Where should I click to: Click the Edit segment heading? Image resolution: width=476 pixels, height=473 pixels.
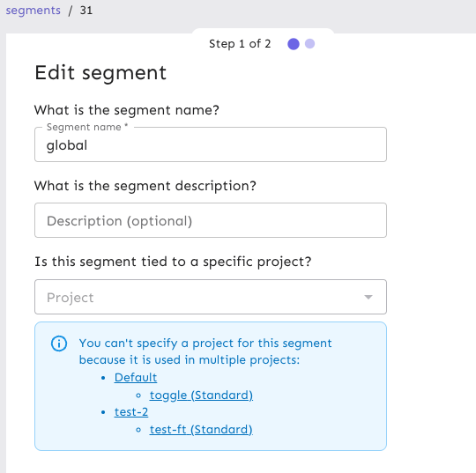100,73
